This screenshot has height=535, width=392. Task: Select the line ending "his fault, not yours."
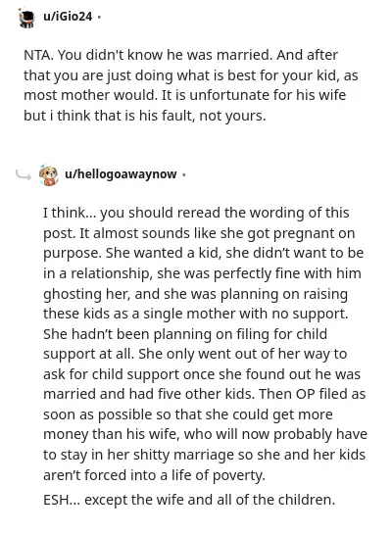(x=144, y=116)
